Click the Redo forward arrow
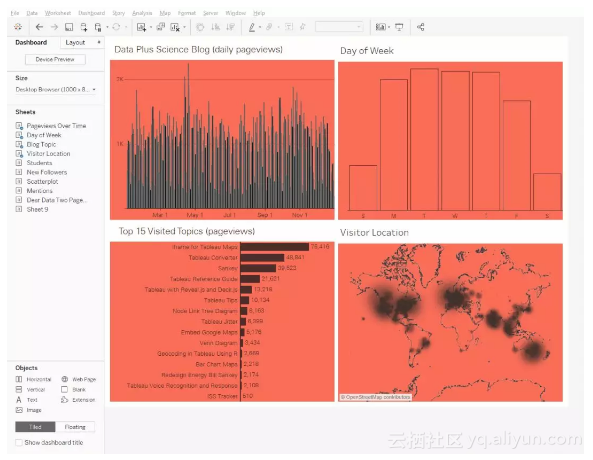 click(54, 27)
